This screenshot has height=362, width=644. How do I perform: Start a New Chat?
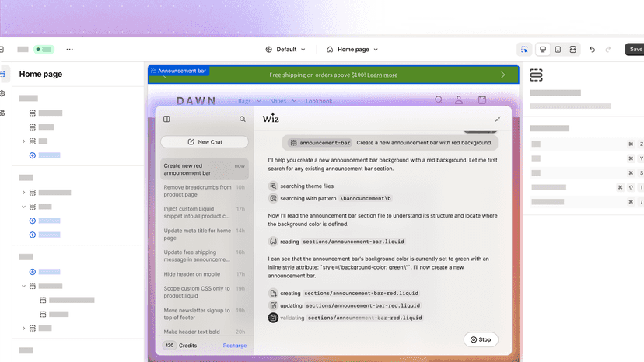click(x=205, y=141)
